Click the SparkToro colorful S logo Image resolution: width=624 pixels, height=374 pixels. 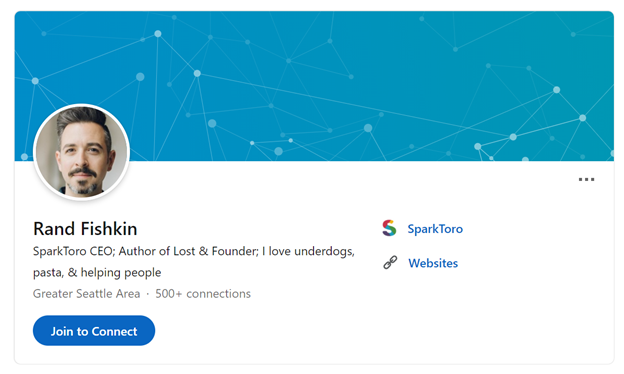point(389,228)
